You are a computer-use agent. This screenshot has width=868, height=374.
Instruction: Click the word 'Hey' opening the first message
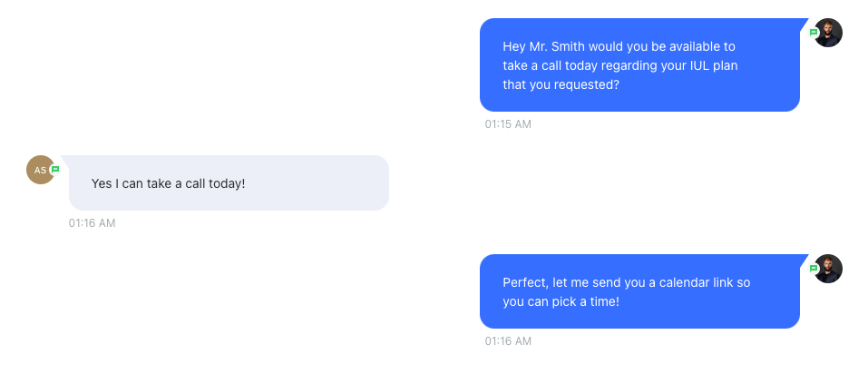pyautogui.click(x=512, y=46)
